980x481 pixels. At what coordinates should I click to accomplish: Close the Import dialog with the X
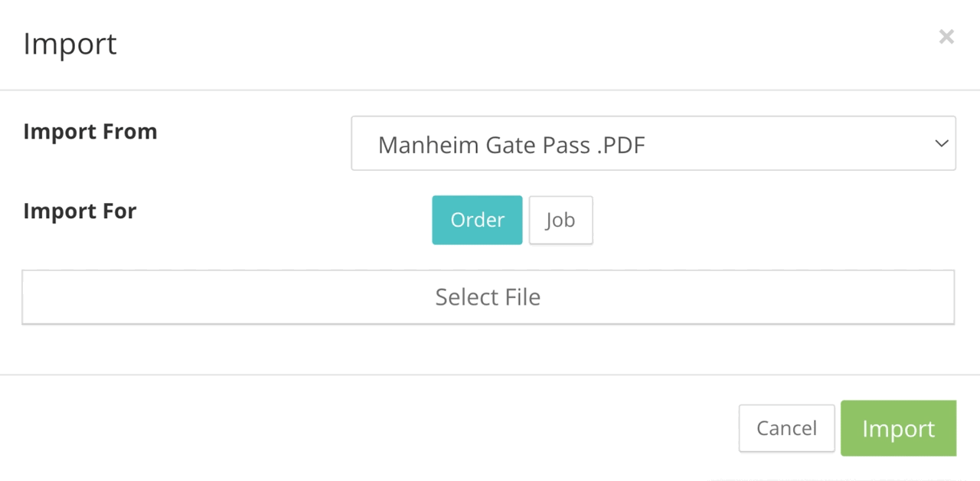click(x=946, y=37)
